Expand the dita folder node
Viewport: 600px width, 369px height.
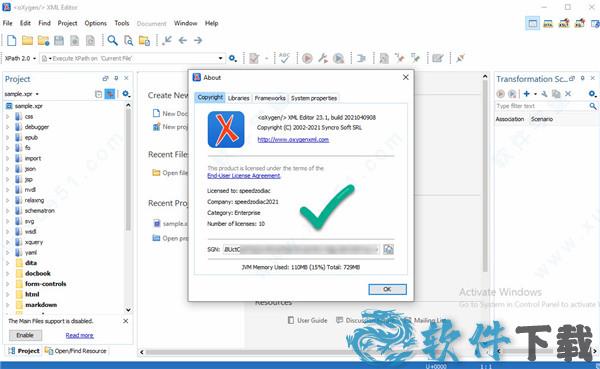pyautogui.click(x=7, y=263)
